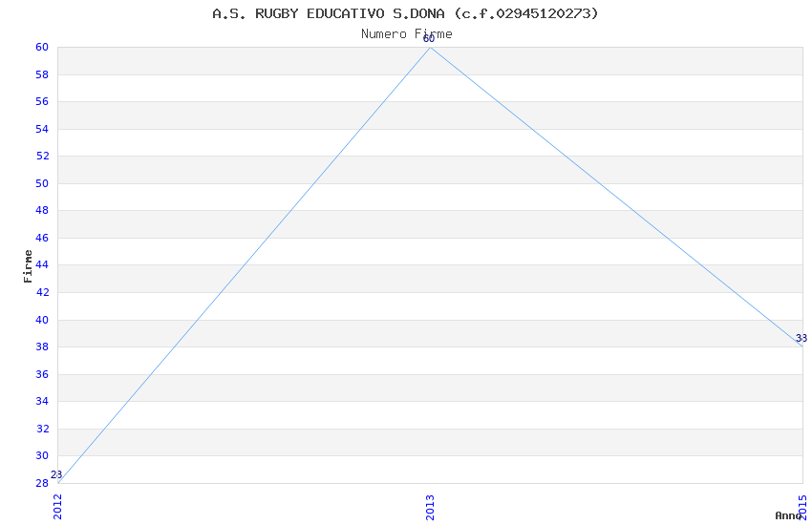Click the 58 y-axis tick label

(x=42, y=74)
